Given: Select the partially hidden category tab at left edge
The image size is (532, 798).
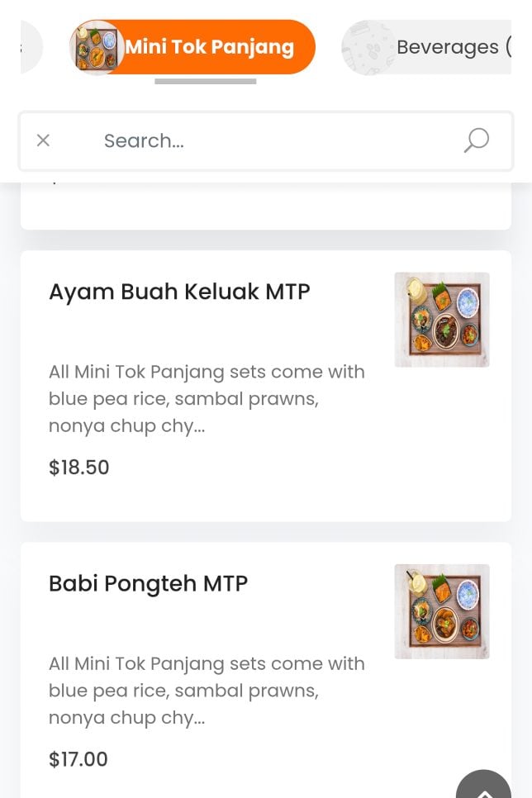Looking at the screenshot, I should click(31, 47).
